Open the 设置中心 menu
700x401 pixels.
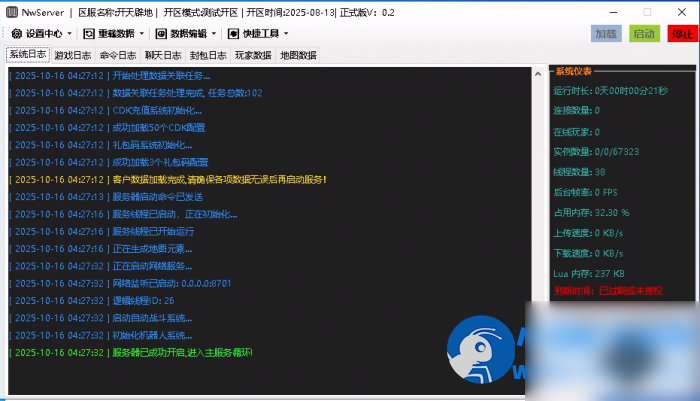[x=42, y=33]
